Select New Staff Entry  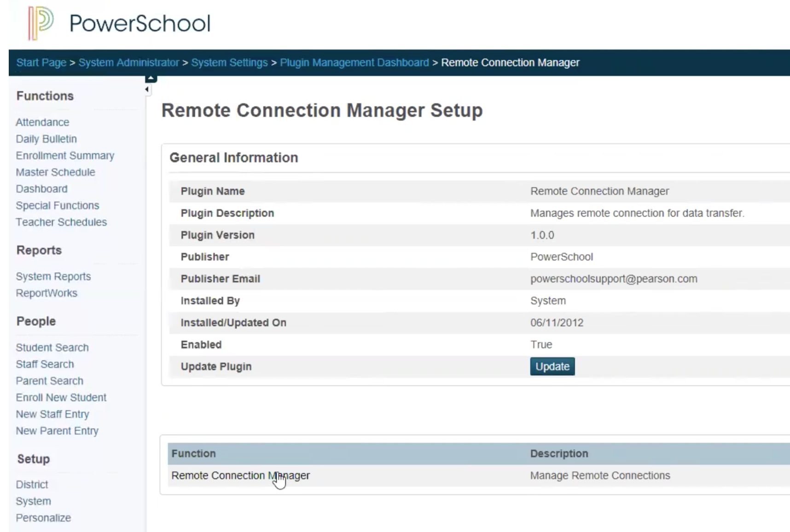[52, 414]
